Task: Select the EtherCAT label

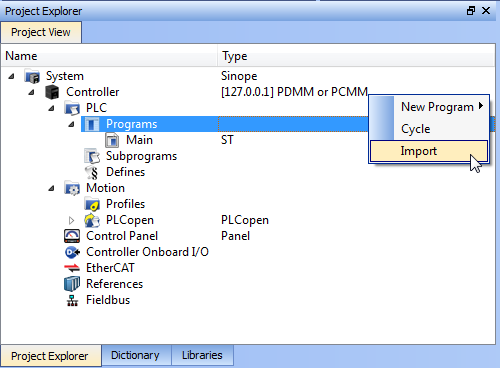Action: (x=110, y=268)
